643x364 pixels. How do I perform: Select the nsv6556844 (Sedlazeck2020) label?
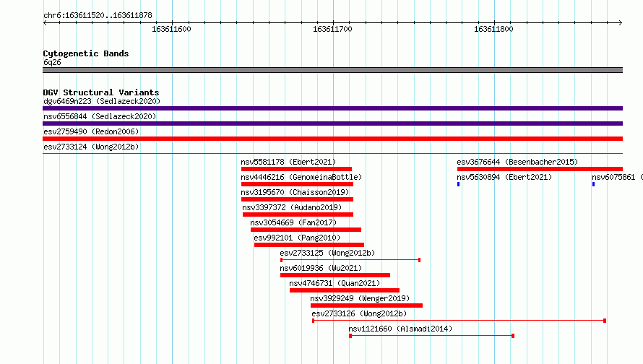100,116
